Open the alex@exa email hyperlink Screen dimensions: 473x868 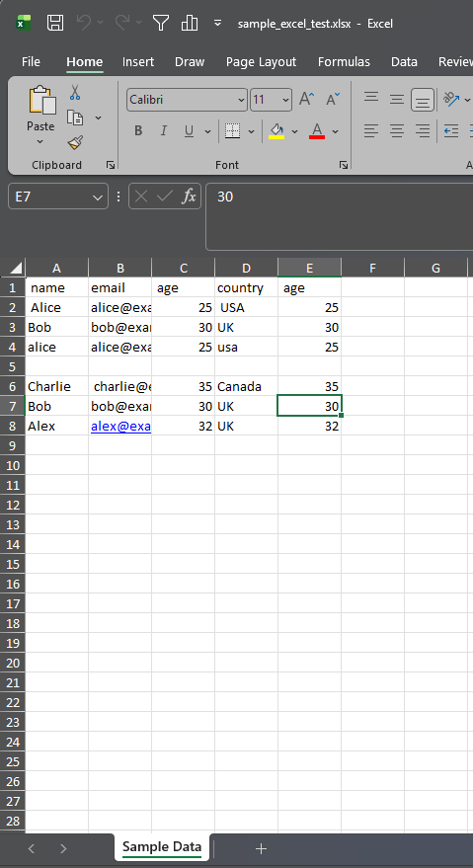pyautogui.click(x=120, y=426)
